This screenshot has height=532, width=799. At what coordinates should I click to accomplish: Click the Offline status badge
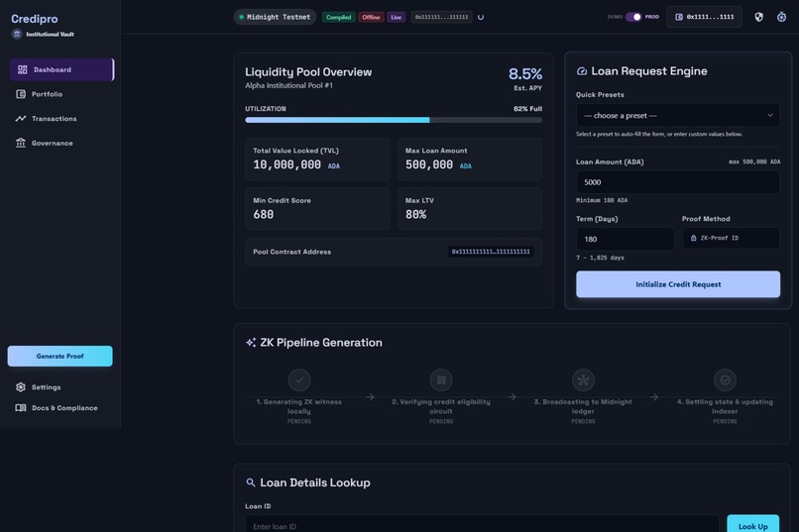pyautogui.click(x=371, y=17)
